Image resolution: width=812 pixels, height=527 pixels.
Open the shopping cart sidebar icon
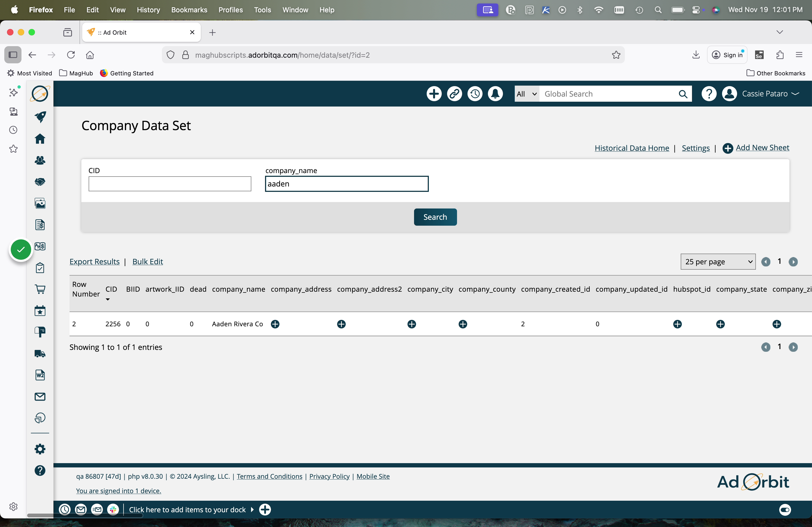[x=40, y=289]
